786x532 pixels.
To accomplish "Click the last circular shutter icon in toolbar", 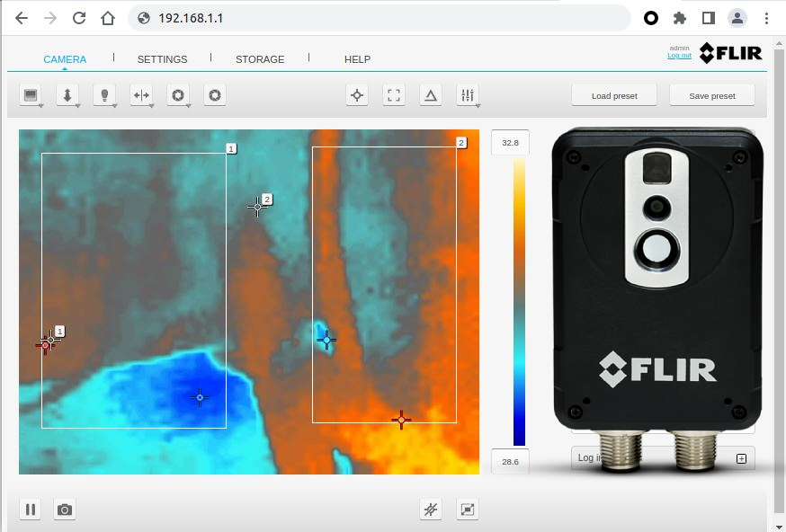I will (x=214, y=95).
